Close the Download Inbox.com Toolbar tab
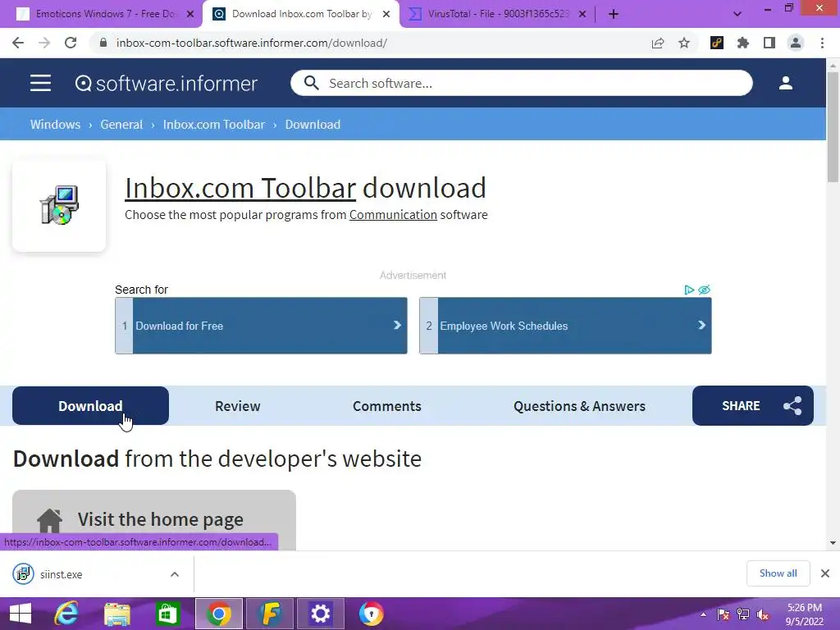Image resolution: width=840 pixels, height=630 pixels. 386,14
